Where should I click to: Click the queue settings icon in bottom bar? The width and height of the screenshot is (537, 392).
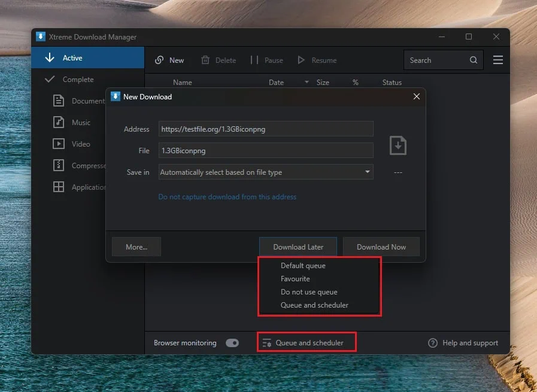(267, 343)
